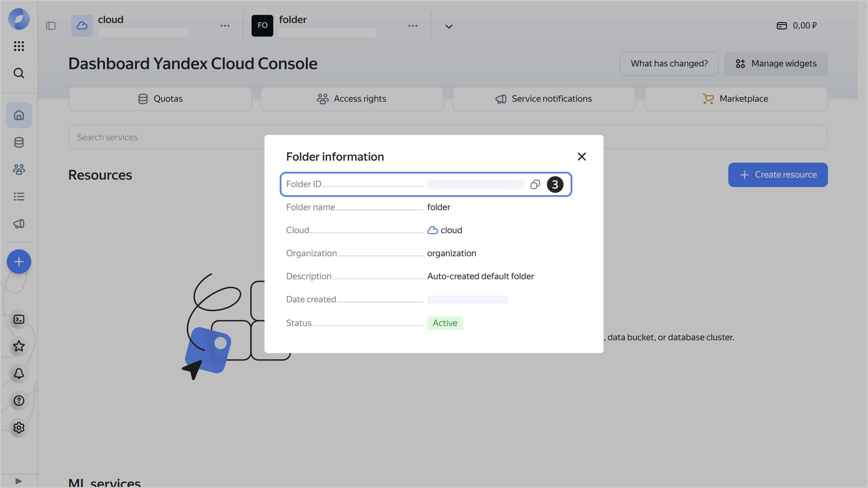Open the settings gear in sidebar
Image resolution: width=868 pixels, height=488 pixels.
coord(19,428)
